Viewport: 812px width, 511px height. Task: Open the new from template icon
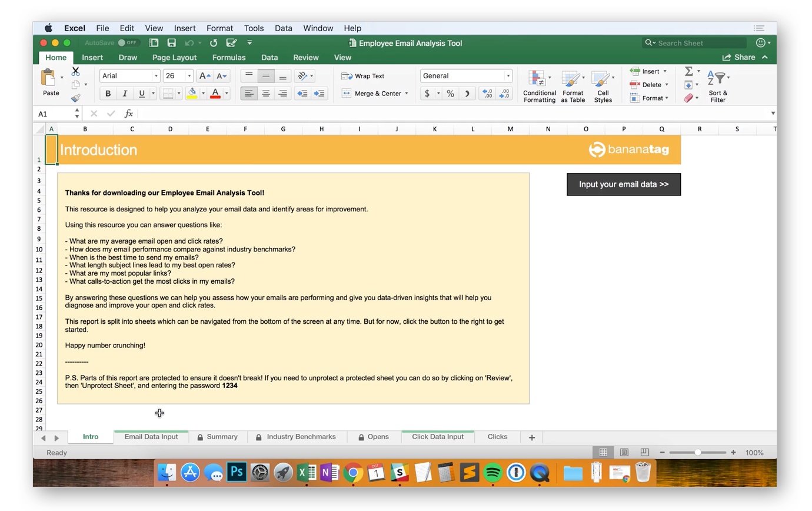pyautogui.click(x=154, y=43)
